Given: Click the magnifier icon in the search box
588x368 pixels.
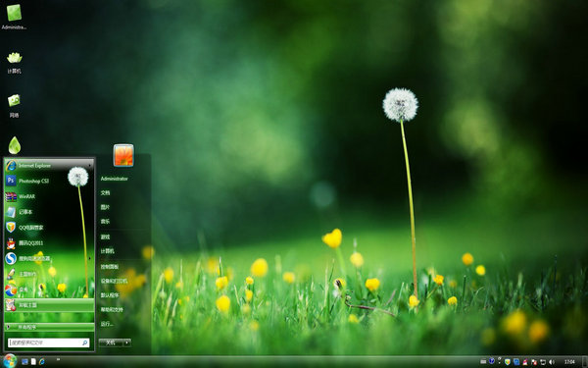Looking at the screenshot, I should click(84, 342).
